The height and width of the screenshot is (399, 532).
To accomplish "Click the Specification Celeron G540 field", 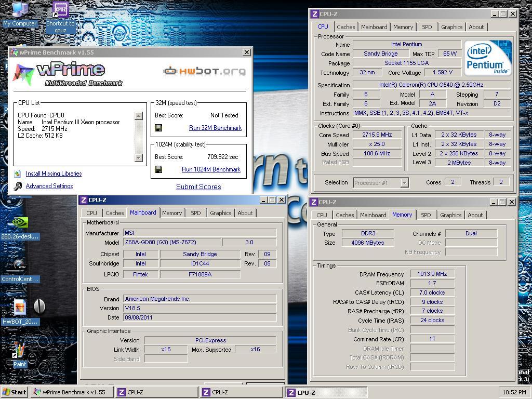I will 432,85.
